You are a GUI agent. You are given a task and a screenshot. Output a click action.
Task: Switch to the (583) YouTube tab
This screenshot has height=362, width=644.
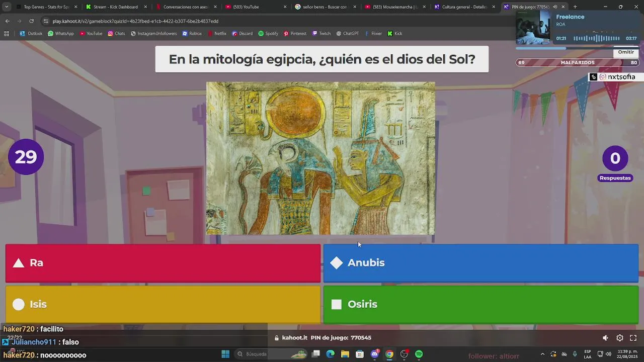256,7
